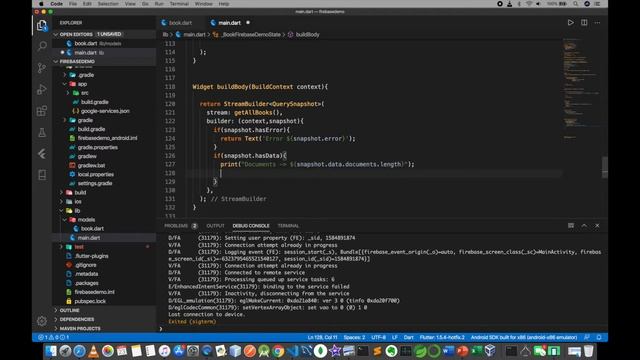The image size is (640, 360).
Task: Maximize the bottom panel
Action: click(584, 226)
